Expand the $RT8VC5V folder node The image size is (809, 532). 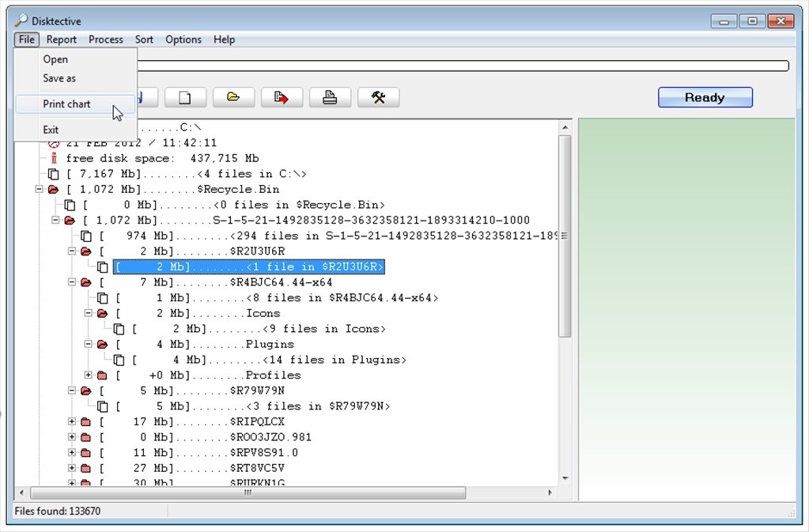[x=72, y=467]
